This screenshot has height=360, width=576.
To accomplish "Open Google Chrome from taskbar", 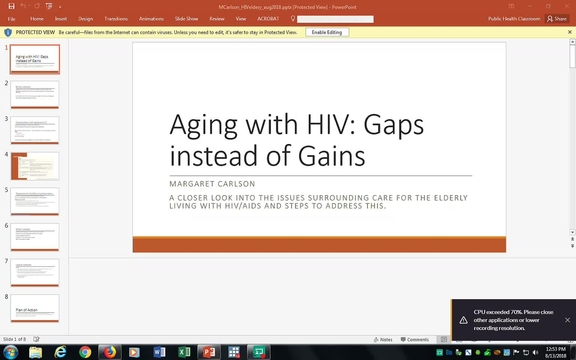I will click(x=85, y=352).
